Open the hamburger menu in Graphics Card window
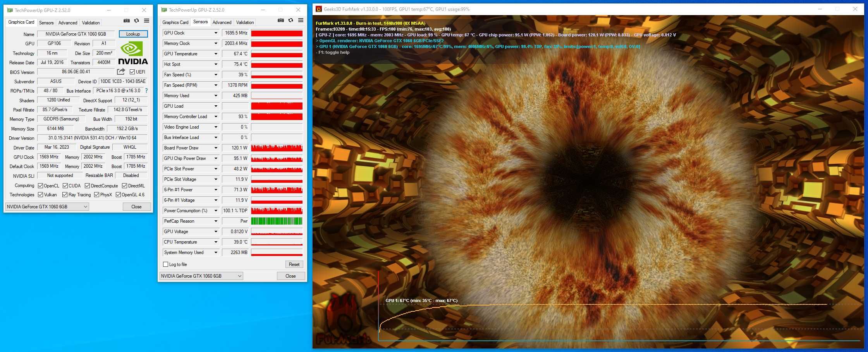 (x=147, y=21)
